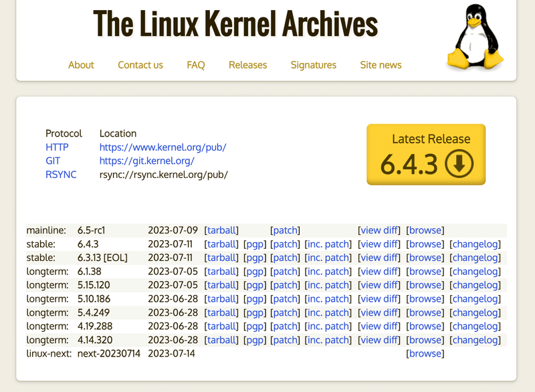
Task: Download tarball for 6.3.13 [EOL]
Action: coord(221,258)
